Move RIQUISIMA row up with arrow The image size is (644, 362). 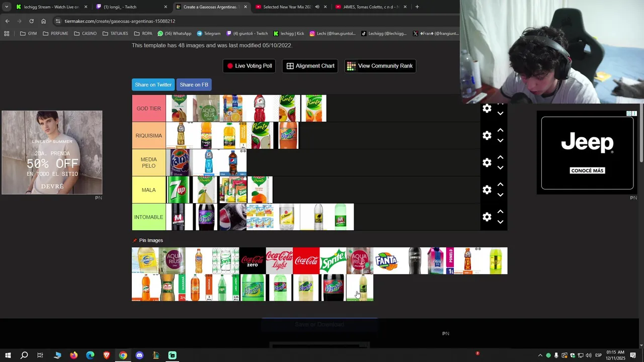[500, 130]
